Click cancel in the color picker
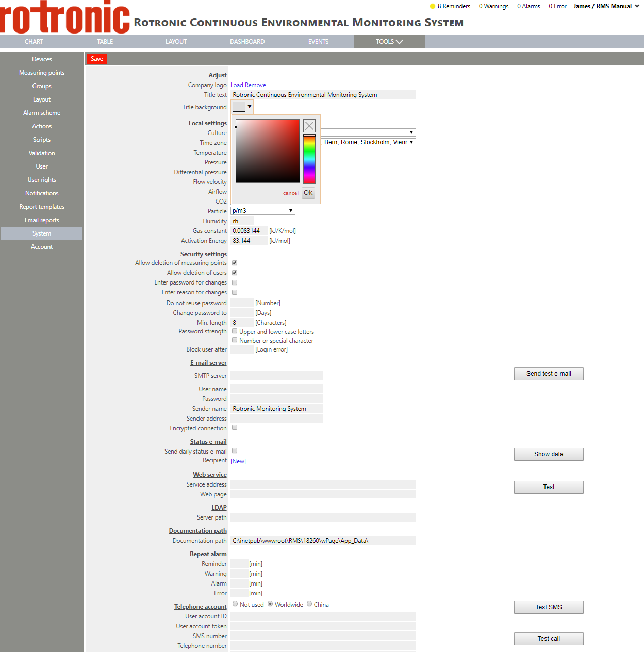 tap(291, 193)
